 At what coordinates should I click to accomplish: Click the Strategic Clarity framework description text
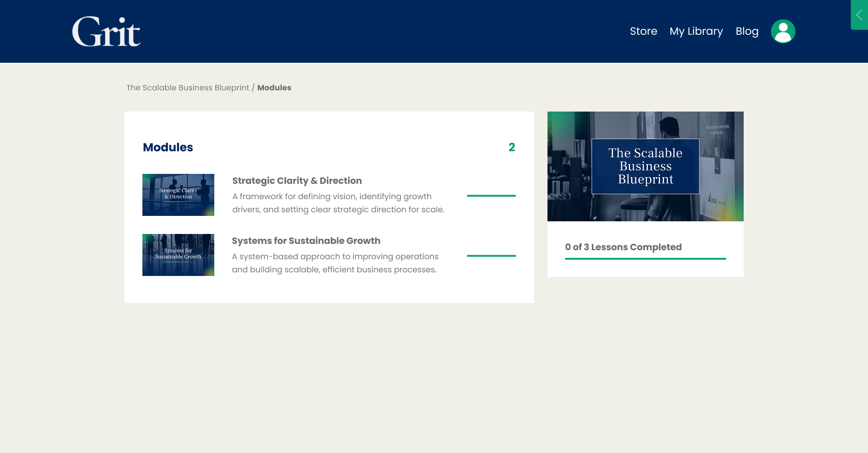(x=338, y=203)
